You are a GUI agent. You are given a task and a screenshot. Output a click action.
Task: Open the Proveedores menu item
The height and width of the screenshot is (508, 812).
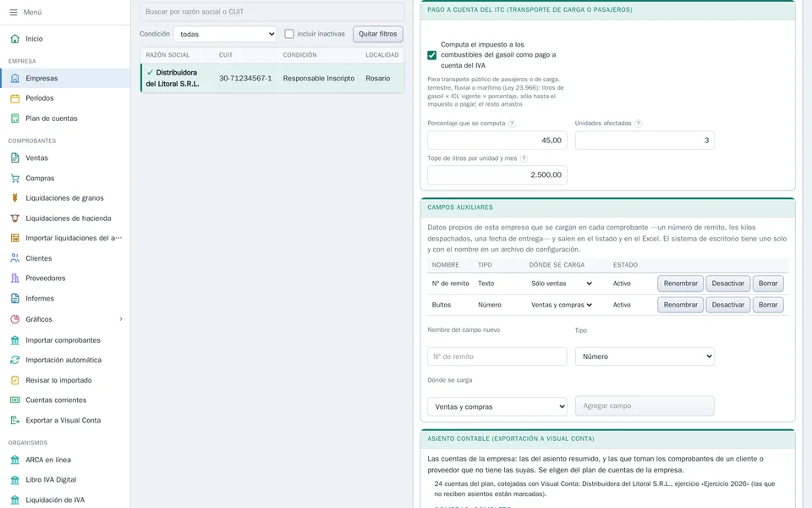[x=65, y=279]
